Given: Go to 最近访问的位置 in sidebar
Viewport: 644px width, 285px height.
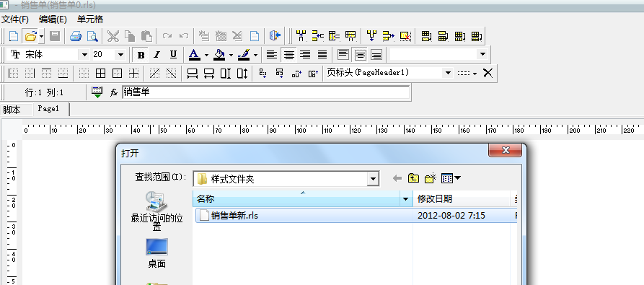Looking at the screenshot, I should [x=156, y=211].
